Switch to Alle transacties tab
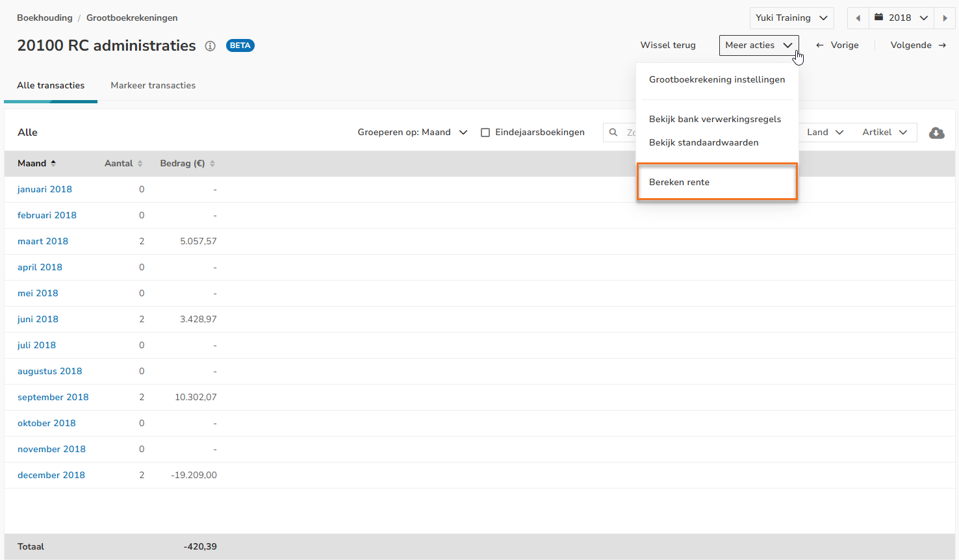This screenshot has width=959, height=560. pos(51,85)
